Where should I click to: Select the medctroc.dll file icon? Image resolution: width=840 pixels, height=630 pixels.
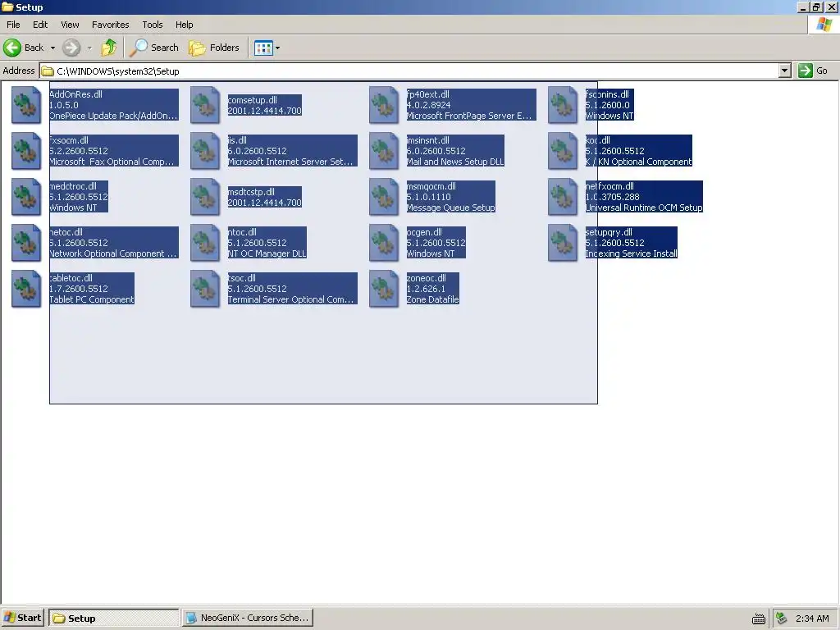(x=26, y=197)
